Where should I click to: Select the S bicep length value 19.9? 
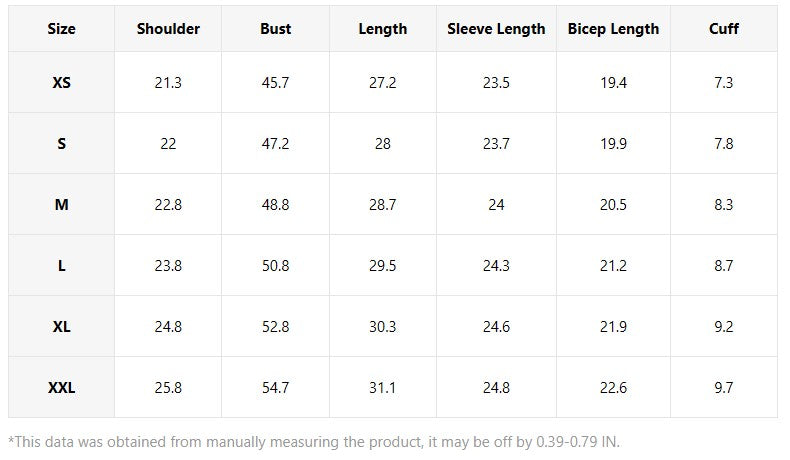pos(613,144)
